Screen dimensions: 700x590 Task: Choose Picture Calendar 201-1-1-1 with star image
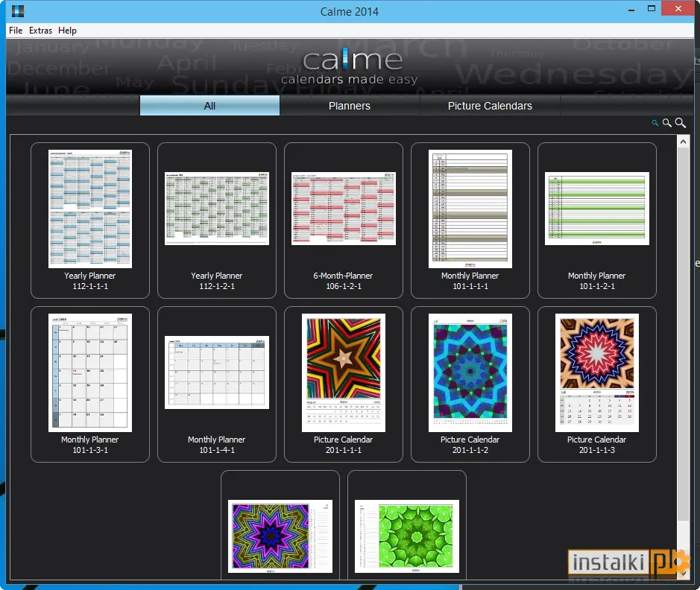(x=344, y=384)
